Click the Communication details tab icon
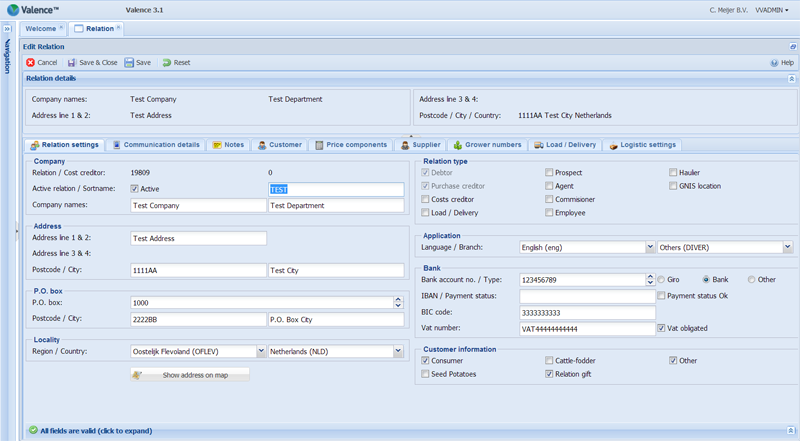800x441 pixels. 116,145
